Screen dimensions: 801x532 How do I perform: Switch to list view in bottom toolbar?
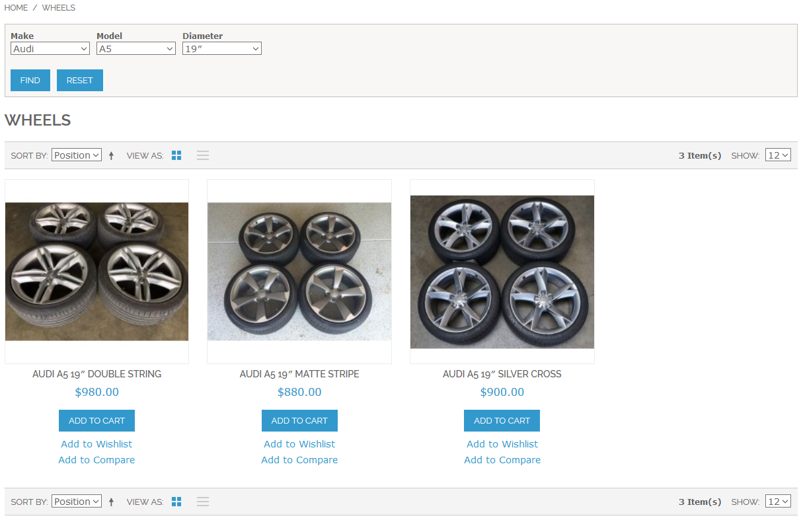pos(203,502)
